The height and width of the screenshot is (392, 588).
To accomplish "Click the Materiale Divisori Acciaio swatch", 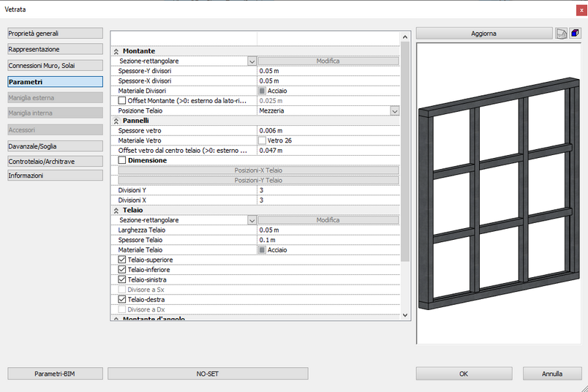I will click(262, 91).
